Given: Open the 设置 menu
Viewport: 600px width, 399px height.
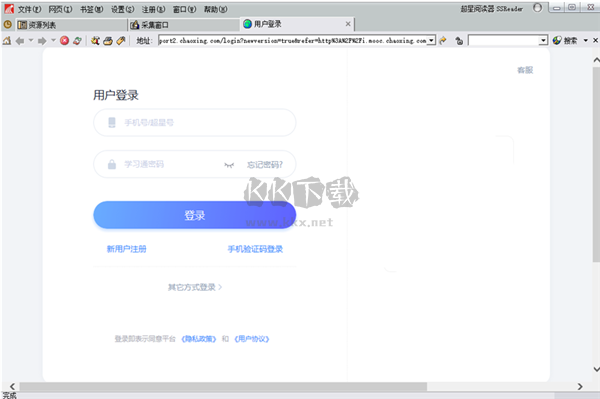Looking at the screenshot, I should coord(122,9).
